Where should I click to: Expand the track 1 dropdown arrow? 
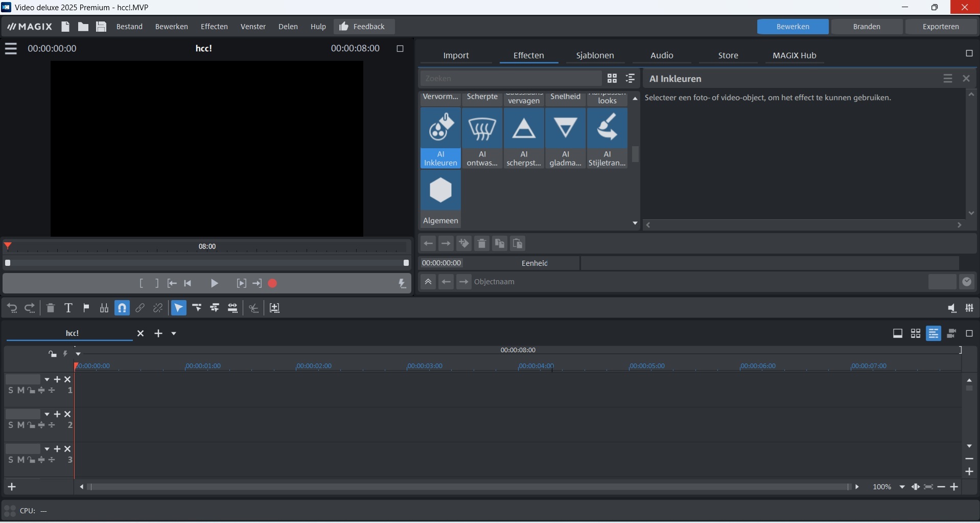[46, 379]
